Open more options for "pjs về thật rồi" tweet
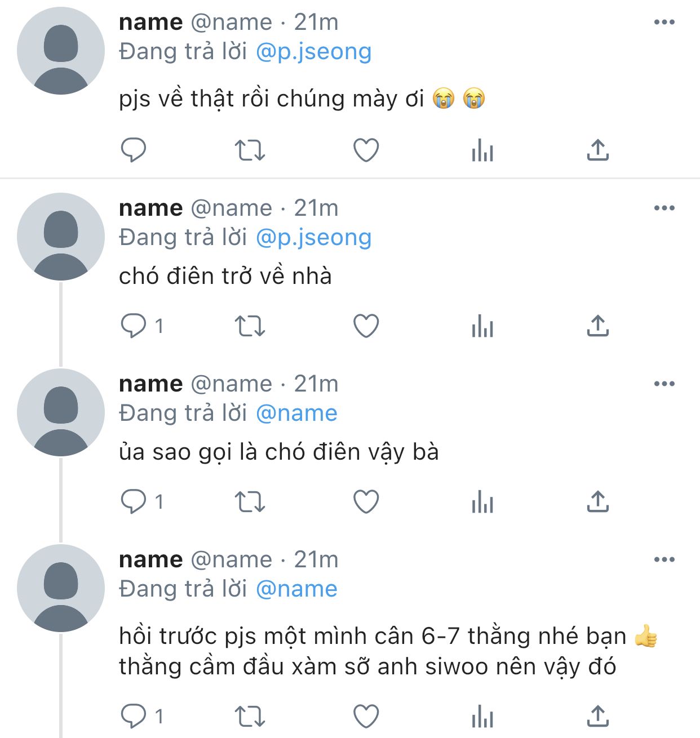Screen dimensions: 700x738 664,23
